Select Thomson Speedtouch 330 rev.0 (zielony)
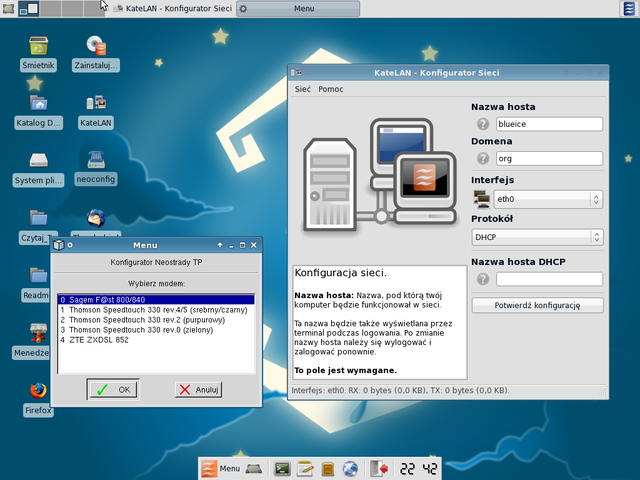The height and width of the screenshot is (480, 640). coord(156,330)
